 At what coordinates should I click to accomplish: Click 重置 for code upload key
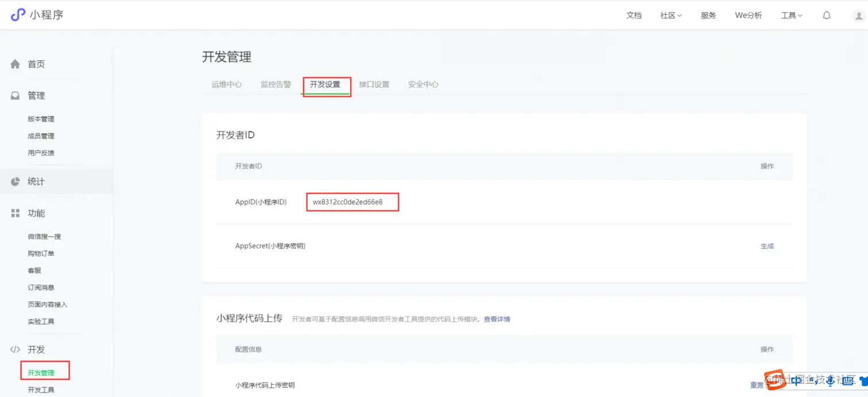(757, 385)
